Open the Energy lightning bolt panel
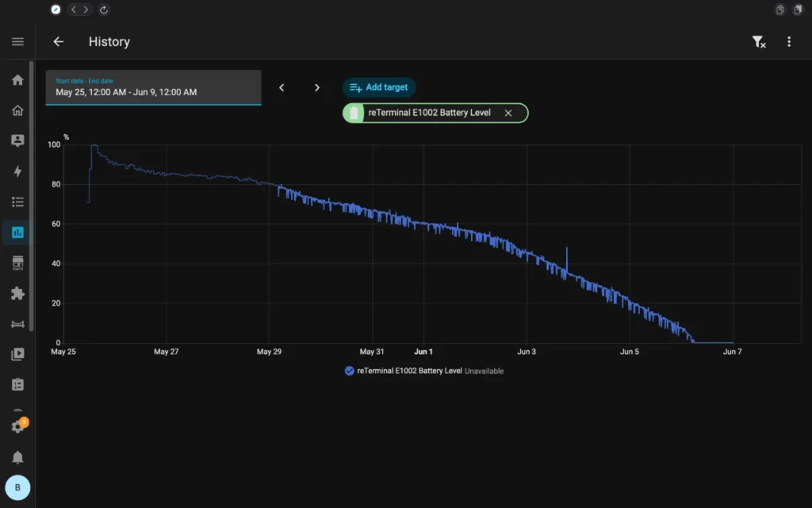This screenshot has width=812, height=508. (17, 171)
